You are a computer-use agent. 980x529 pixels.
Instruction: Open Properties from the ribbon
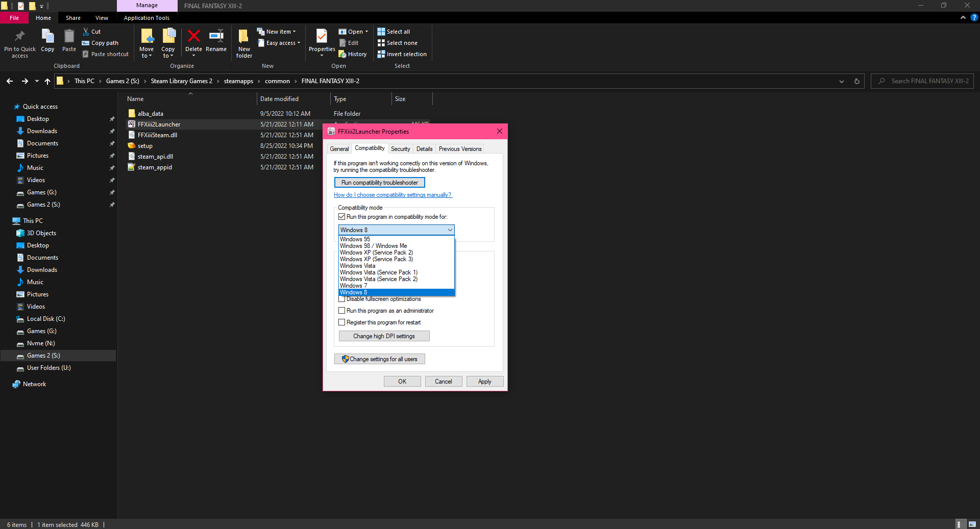coord(322,40)
